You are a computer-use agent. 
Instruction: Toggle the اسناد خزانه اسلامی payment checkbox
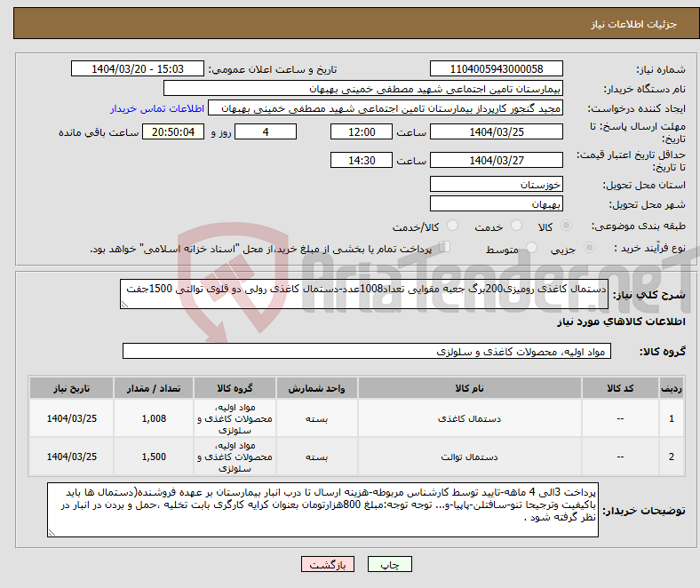point(445,246)
